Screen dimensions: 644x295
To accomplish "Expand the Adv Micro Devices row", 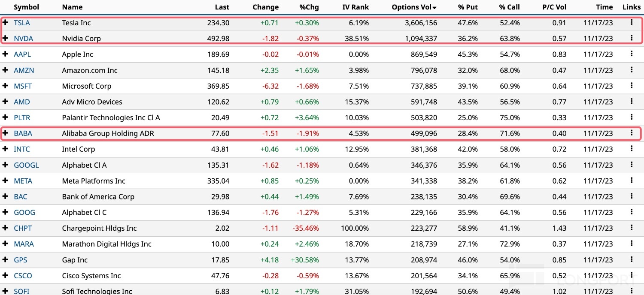I will (5, 102).
